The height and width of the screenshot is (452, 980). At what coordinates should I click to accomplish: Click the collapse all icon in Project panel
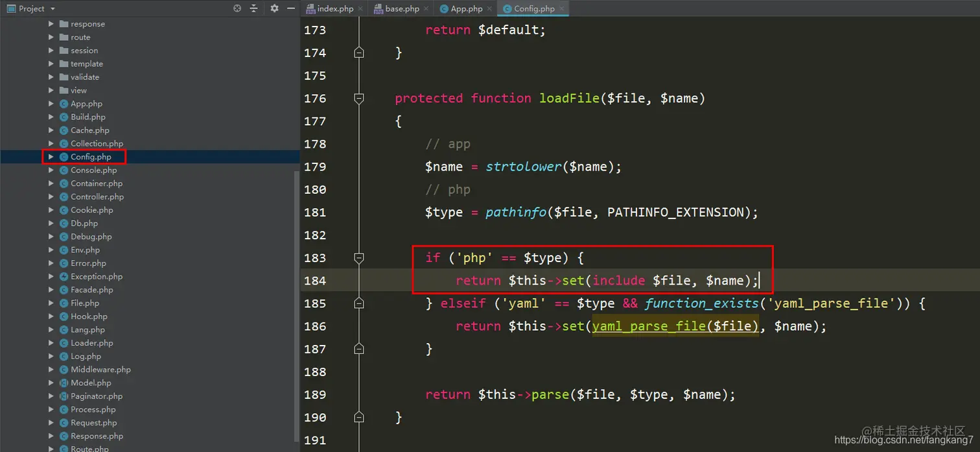click(x=253, y=8)
